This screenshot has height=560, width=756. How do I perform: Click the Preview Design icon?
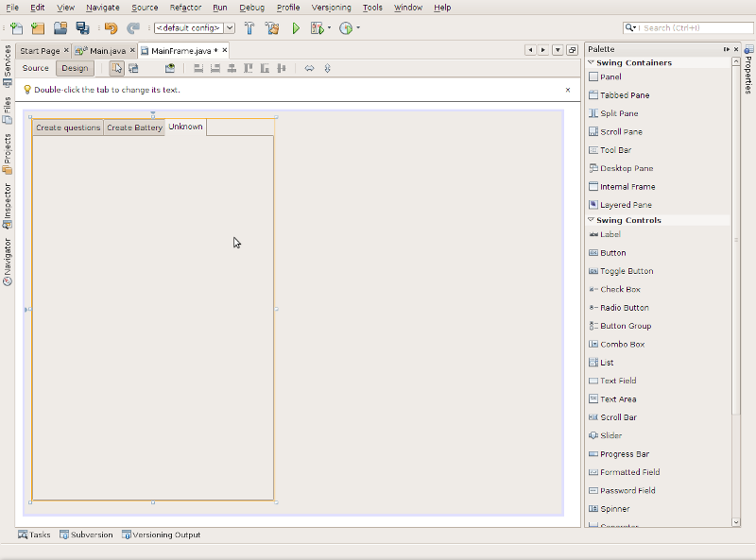tap(170, 68)
